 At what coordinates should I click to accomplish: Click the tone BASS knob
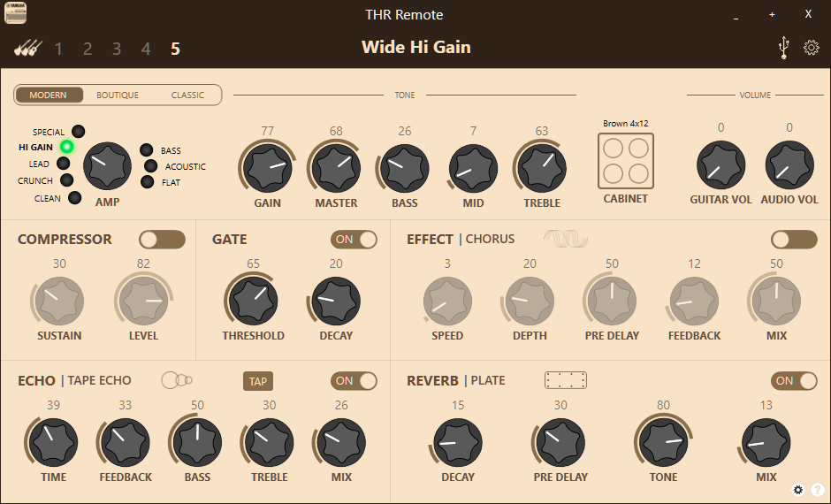click(404, 168)
